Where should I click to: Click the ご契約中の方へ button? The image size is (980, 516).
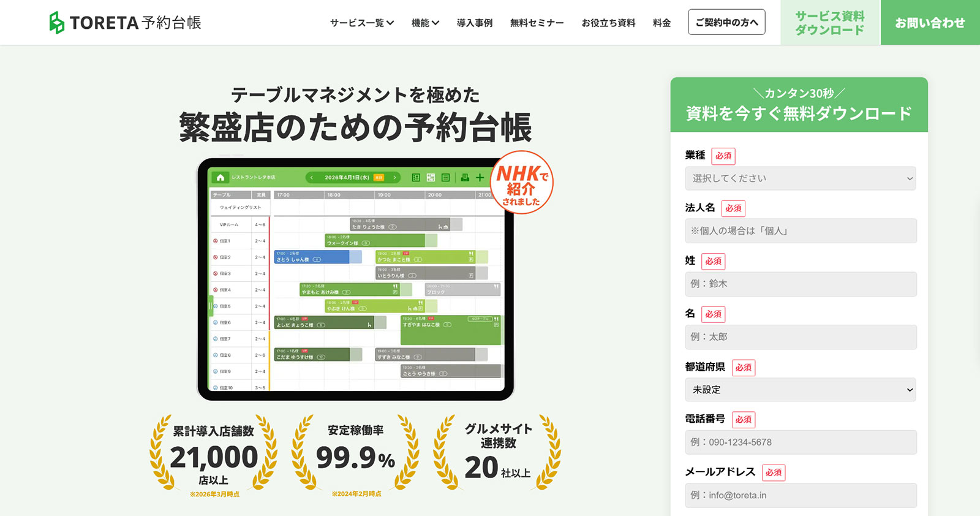[726, 22]
